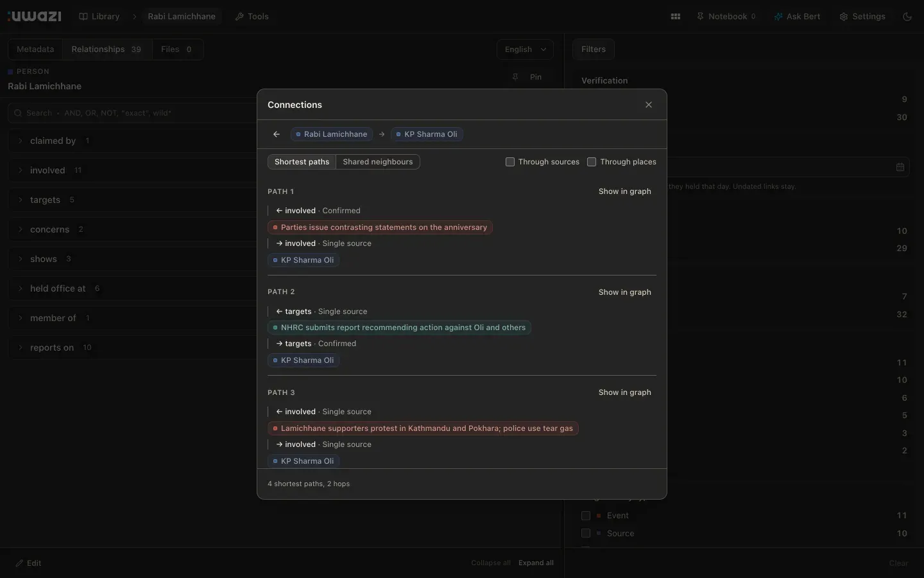Click the KP Sharma Oli chip in dialog header

tap(427, 134)
